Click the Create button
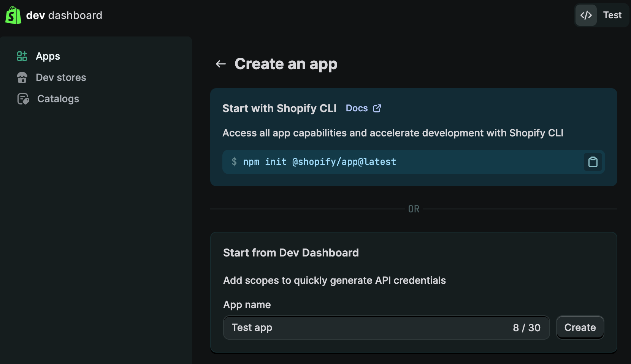Screen dimensions: 631x364 pyautogui.click(x=580, y=328)
